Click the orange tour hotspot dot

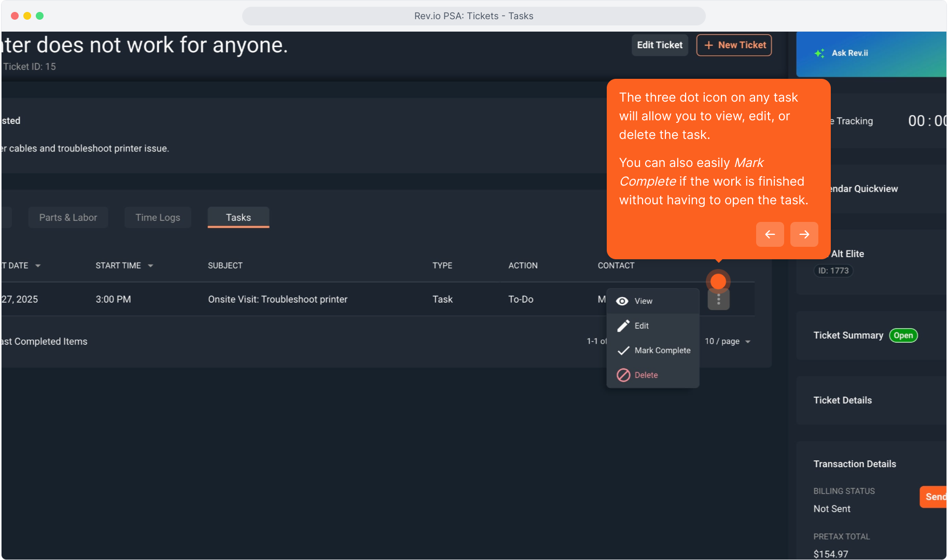pyautogui.click(x=718, y=281)
